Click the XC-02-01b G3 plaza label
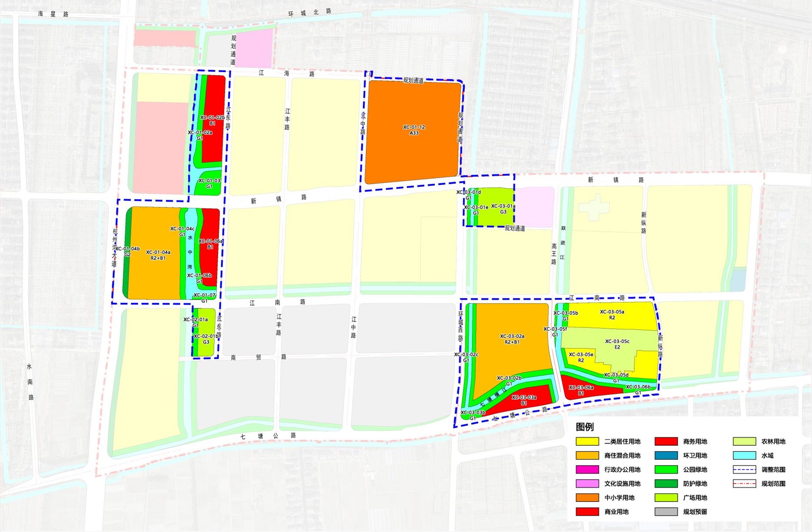Image resolution: width=812 pixels, height=532 pixels. pos(206,339)
